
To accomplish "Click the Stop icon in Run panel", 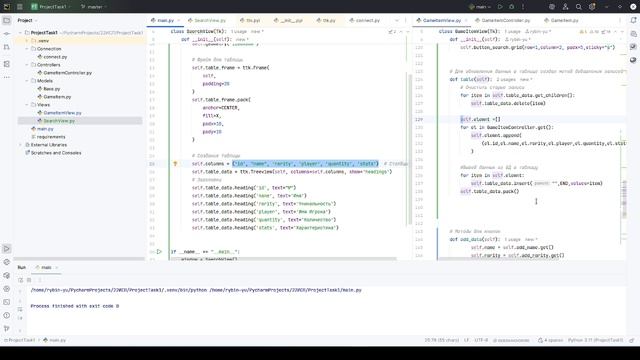I will pos(29,280).
